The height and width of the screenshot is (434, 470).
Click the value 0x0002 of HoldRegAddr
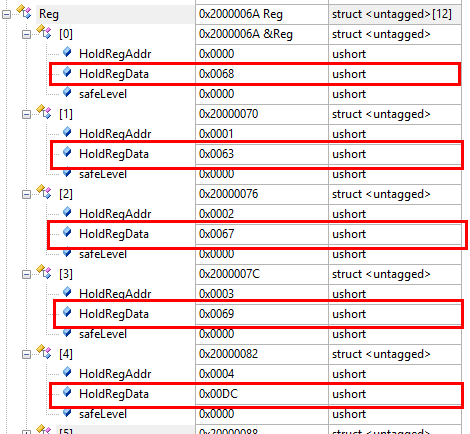pos(217,214)
